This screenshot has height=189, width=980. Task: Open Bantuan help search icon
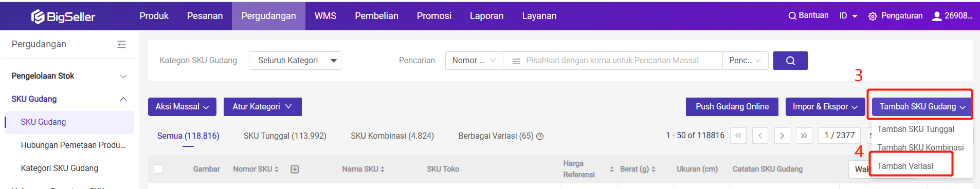click(x=792, y=16)
